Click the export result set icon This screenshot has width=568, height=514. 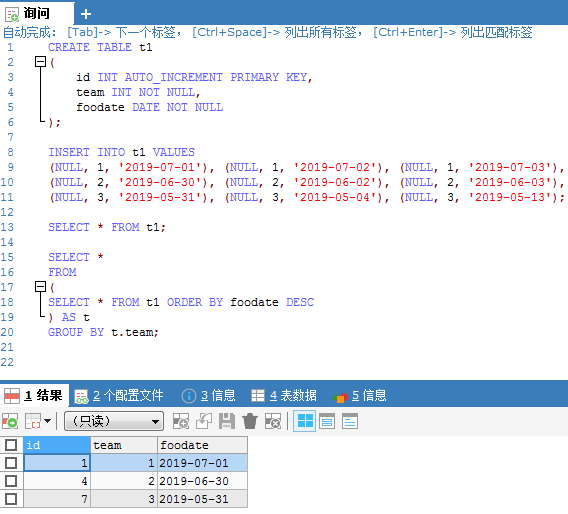pos(10,421)
